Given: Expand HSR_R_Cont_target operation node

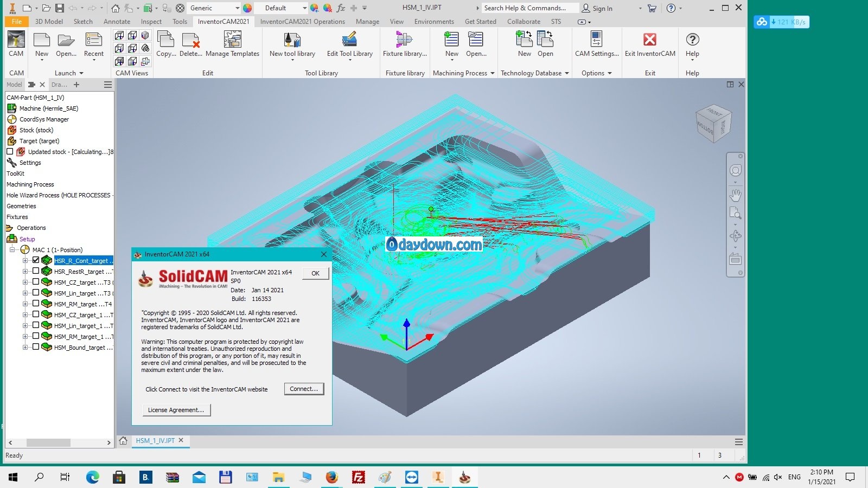Looking at the screenshot, I should click(x=25, y=260).
